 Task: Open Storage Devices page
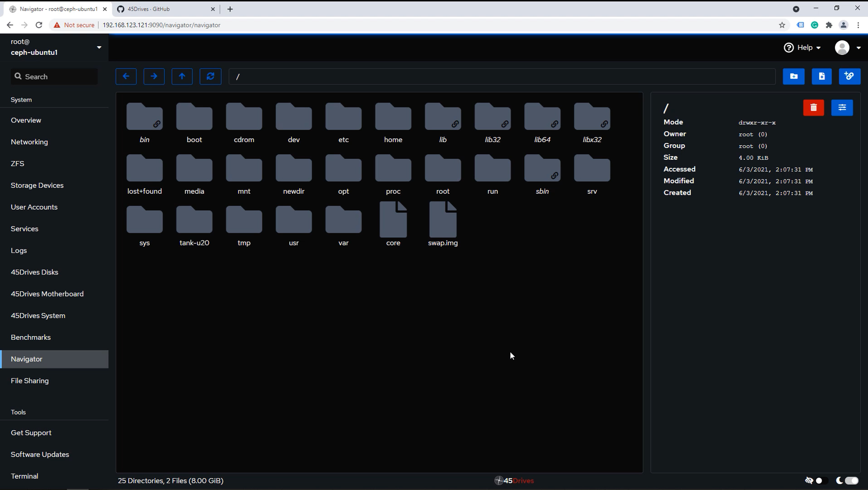click(x=54, y=186)
